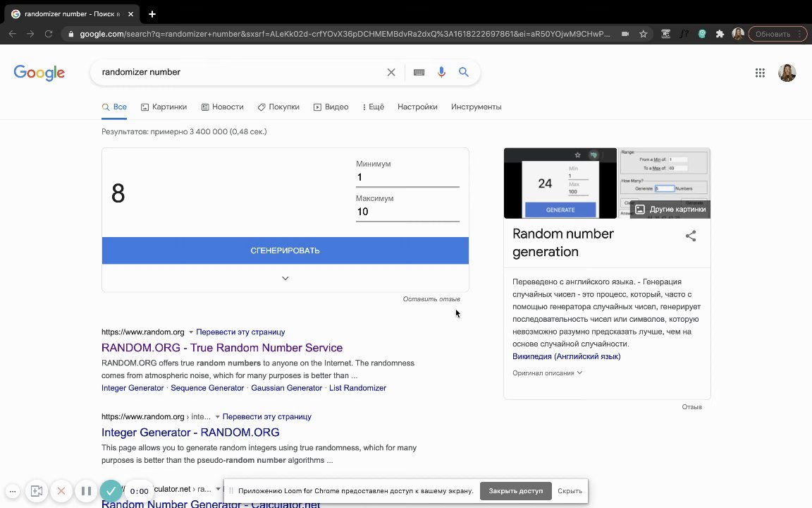Image resolution: width=812 pixels, height=508 pixels.
Task: Expand the generator widget with the chevron
Action: pos(285,279)
